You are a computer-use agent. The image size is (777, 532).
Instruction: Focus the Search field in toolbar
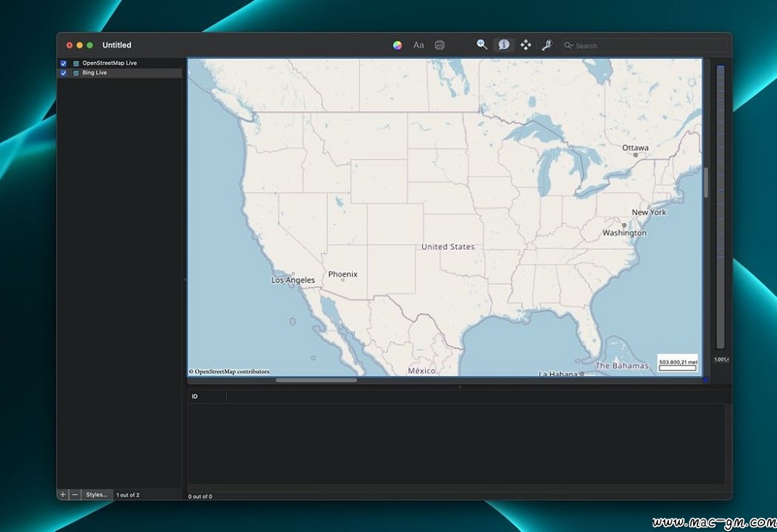(644, 46)
